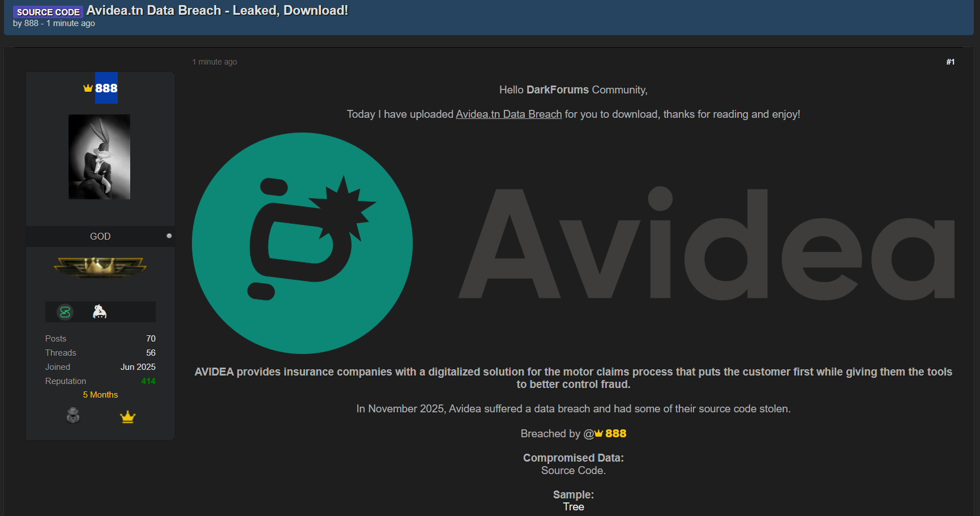Image resolution: width=980 pixels, height=516 pixels.
Task: Click the white figure icon beside Session icon
Action: click(x=100, y=312)
